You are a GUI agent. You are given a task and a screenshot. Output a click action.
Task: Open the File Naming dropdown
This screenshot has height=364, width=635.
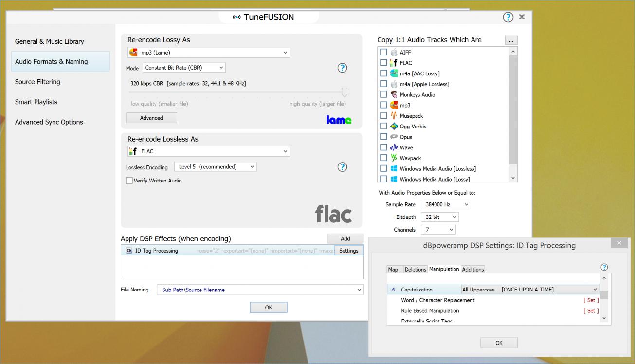[x=260, y=290]
